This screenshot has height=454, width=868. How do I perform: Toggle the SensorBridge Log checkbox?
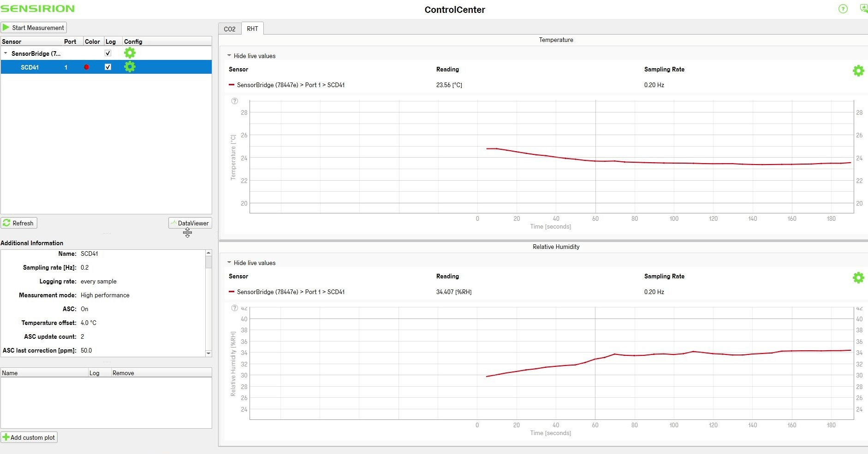[x=108, y=53]
